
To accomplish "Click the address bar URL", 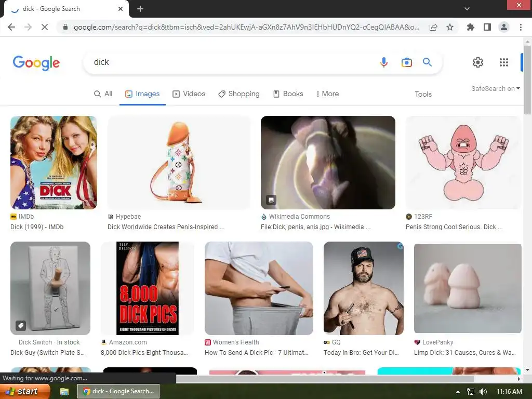I will click(x=246, y=27).
